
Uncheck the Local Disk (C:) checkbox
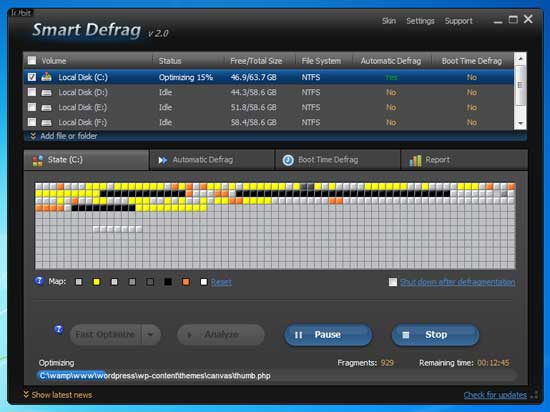point(32,77)
